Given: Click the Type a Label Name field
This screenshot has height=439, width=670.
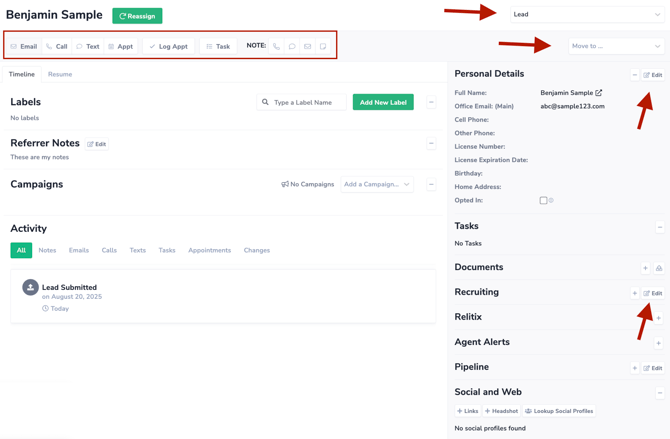Looking at the screenshot, I should 302,102.
